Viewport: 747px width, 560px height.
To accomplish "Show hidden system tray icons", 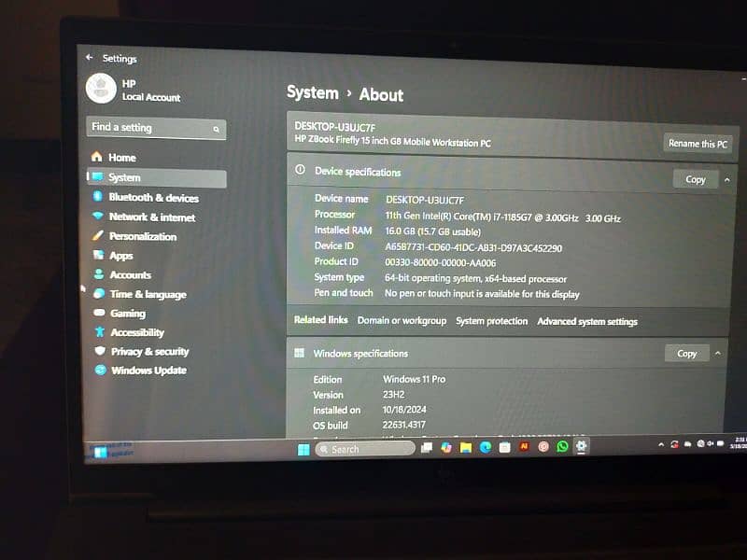I will point(661,445).
